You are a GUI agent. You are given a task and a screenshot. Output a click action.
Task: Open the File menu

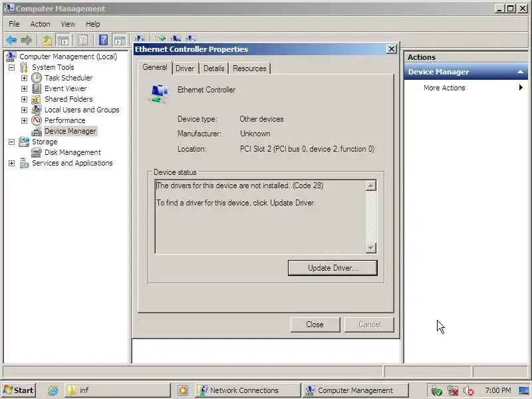[14, 24]
